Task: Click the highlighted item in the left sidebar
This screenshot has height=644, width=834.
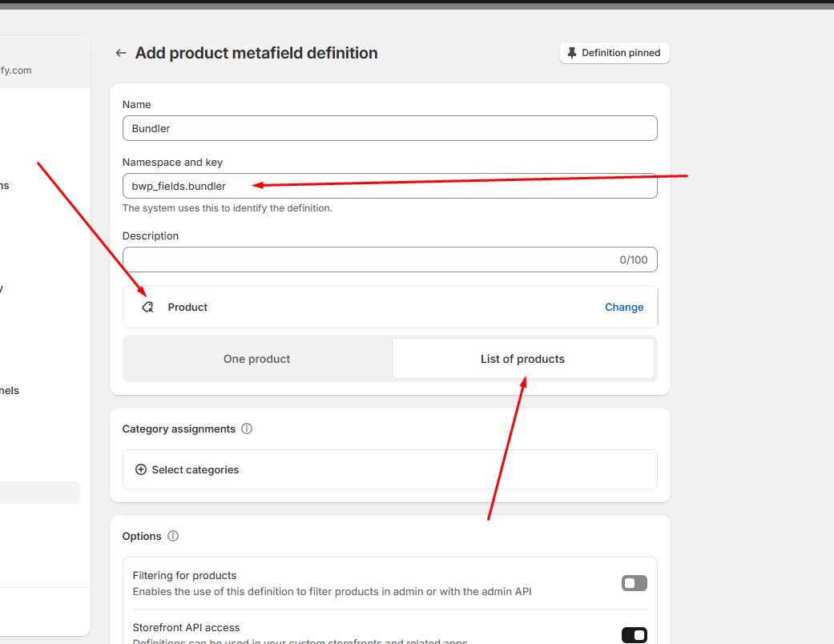Action: (40, 493)
